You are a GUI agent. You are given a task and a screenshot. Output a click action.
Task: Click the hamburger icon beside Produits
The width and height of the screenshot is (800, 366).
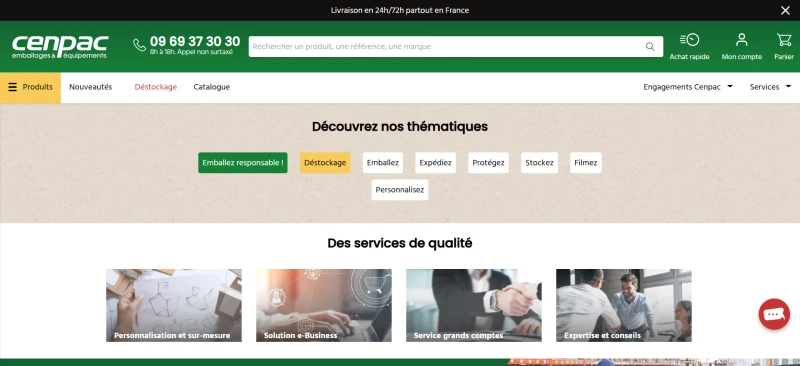[13, 87]
